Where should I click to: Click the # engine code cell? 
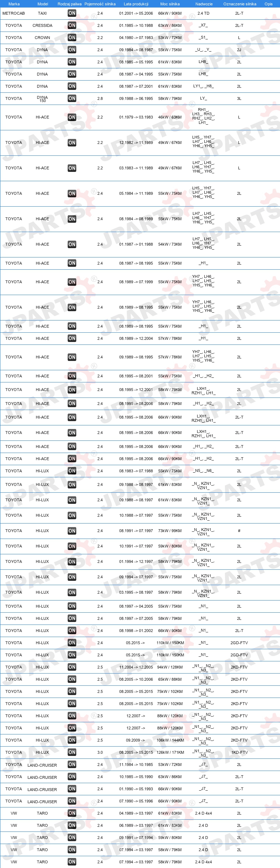pyautogui.click(x=239, y=531)
